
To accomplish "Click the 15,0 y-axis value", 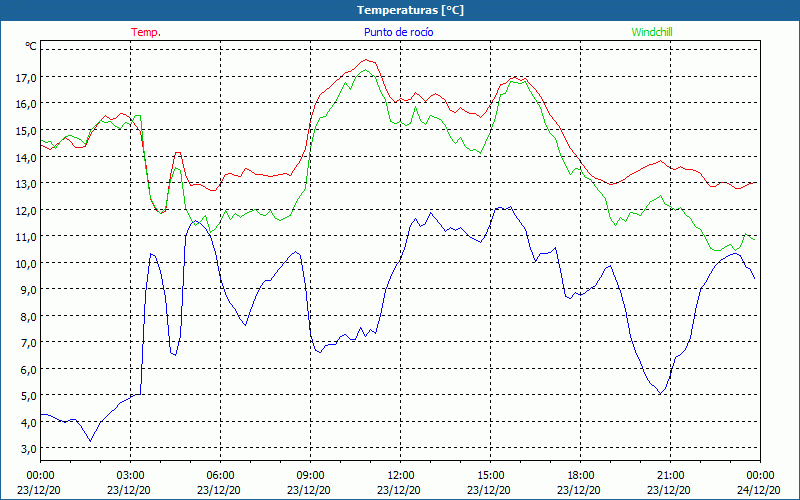I will pos(26,131).
